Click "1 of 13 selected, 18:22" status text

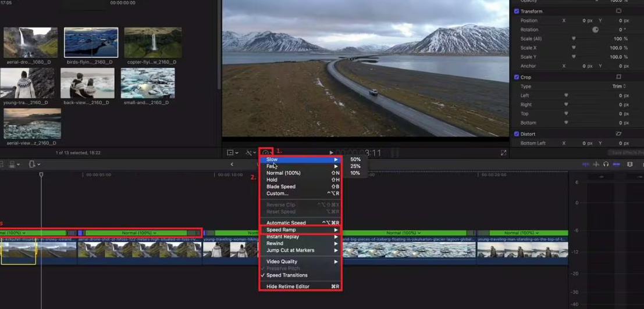(78, 153)
